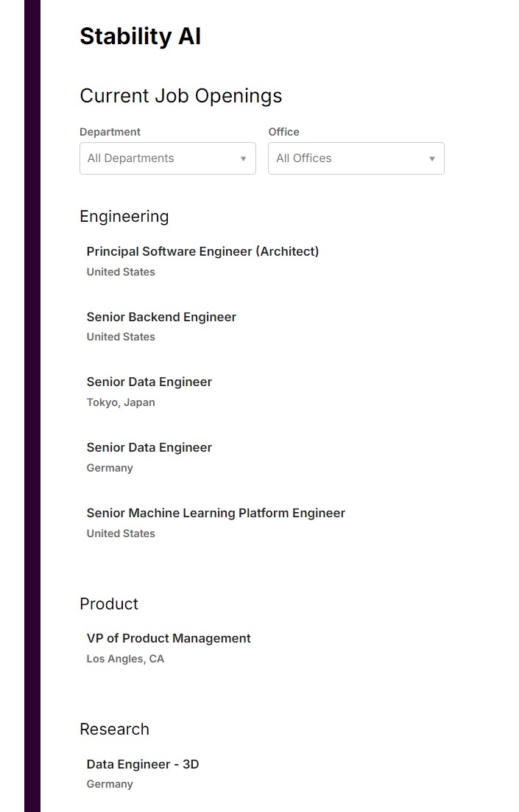The image size is (519, 812).
Task: Open Senior Machine Learning Platform Engineer listing
Action: [x=216, y=513]
